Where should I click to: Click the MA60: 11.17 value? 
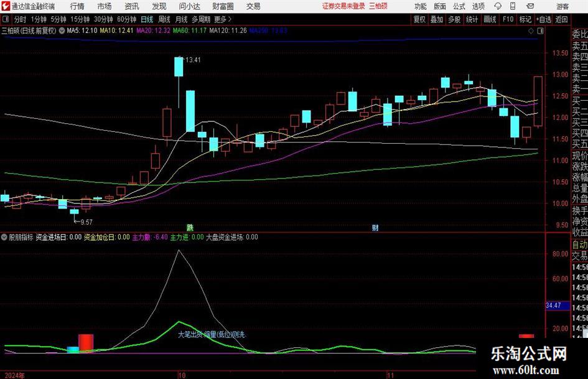click(189, 30)
